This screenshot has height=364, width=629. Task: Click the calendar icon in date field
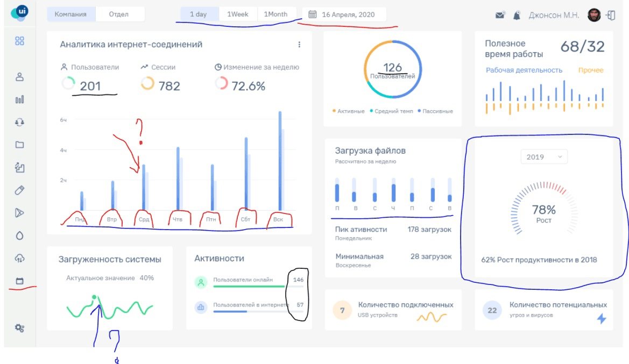click(313, 15)
